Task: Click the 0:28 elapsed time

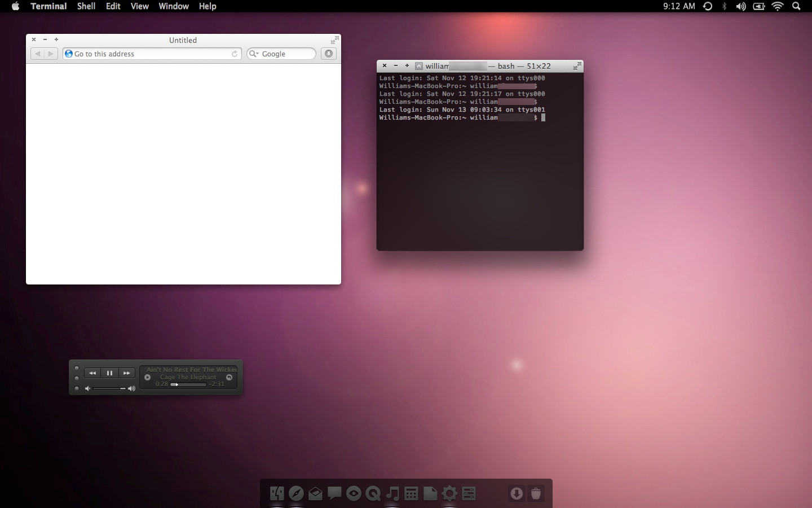Action: (162, 384)
